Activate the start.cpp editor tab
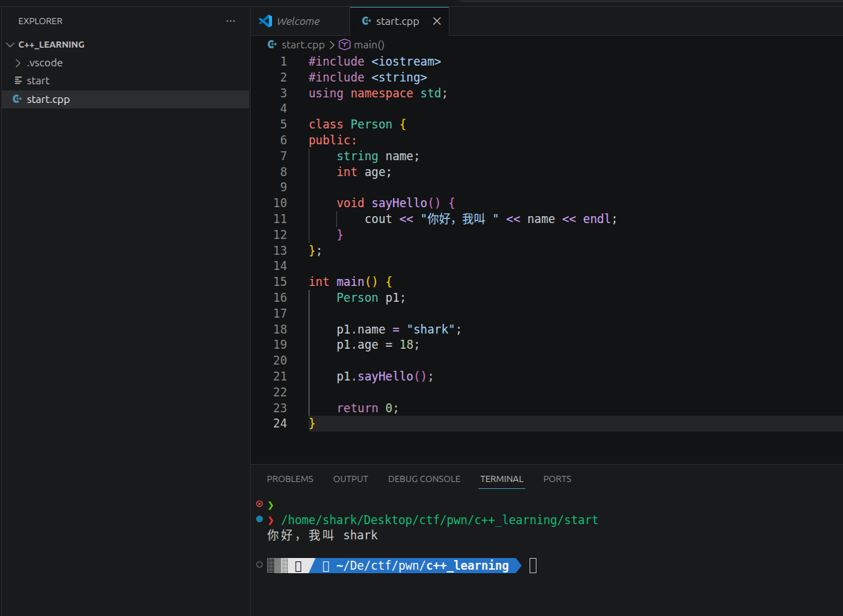Viewport: 843px width, 616px height. [398, 21]
